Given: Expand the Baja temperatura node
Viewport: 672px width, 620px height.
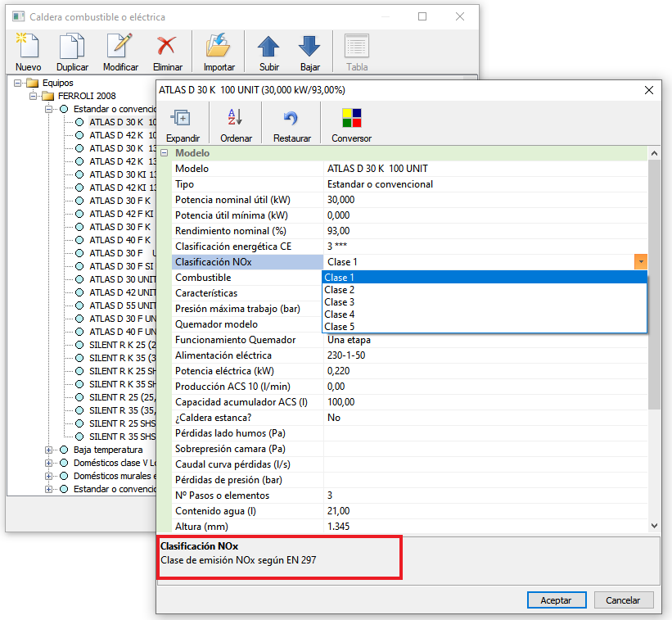Looking at the screenshot, I should [48, 450].
